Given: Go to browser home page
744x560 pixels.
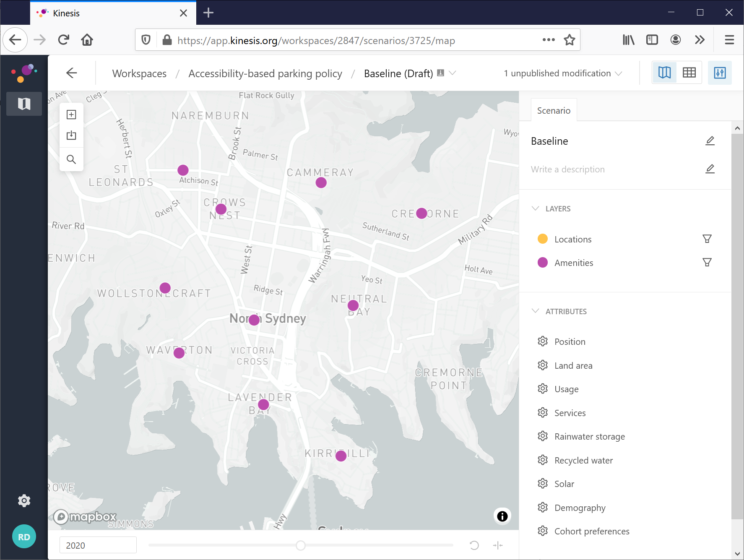Looking at the screenshot, I should [87, 40].
